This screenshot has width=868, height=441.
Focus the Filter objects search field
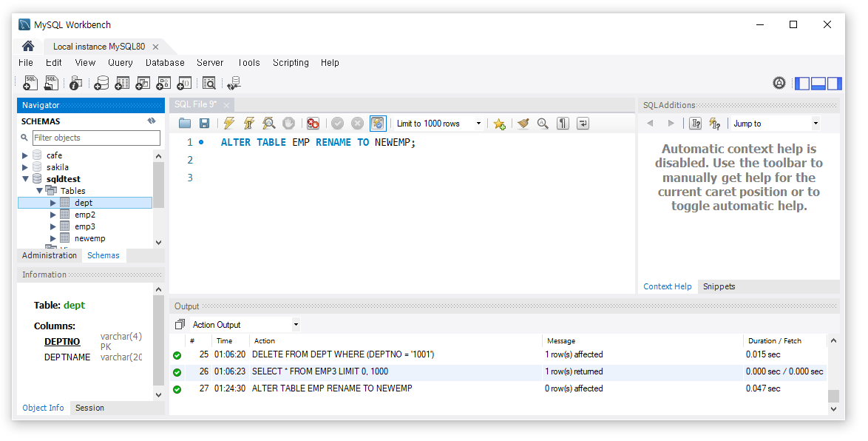(96, 138)
